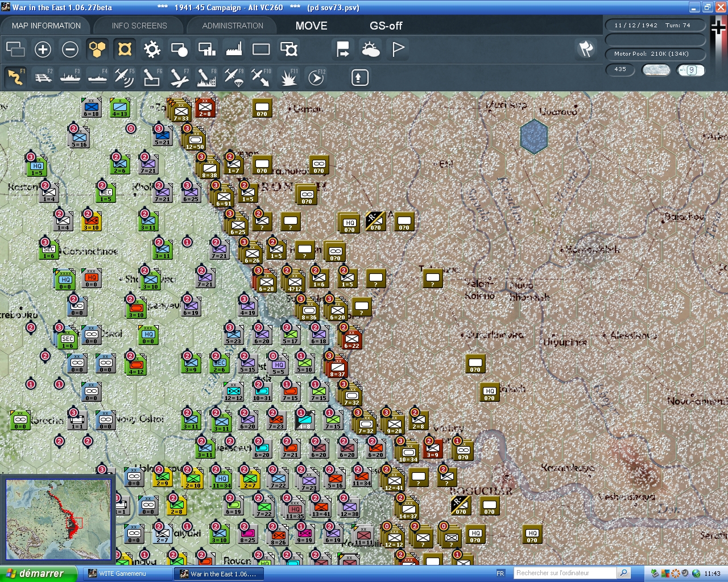Switch to rail transport mode (F2)
The height and width of the screenshot is (582, 728).
[44, 77]
